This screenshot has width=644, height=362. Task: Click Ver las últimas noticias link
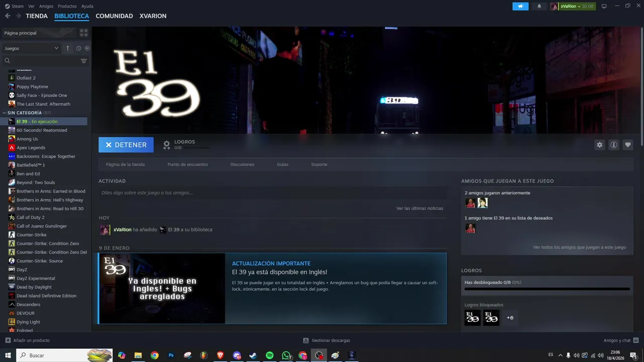click(x=420, y=208)
